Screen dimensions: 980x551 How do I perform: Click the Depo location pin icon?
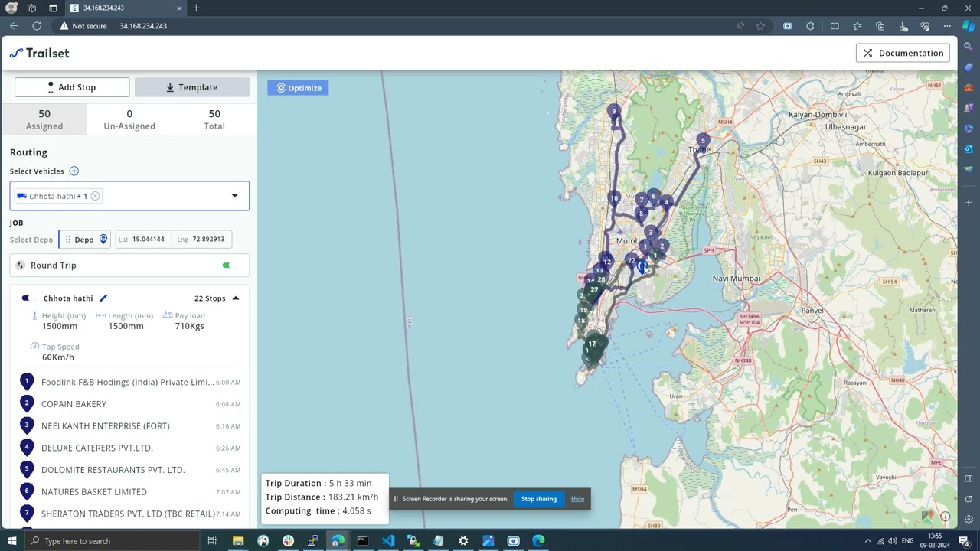(103, 240)
